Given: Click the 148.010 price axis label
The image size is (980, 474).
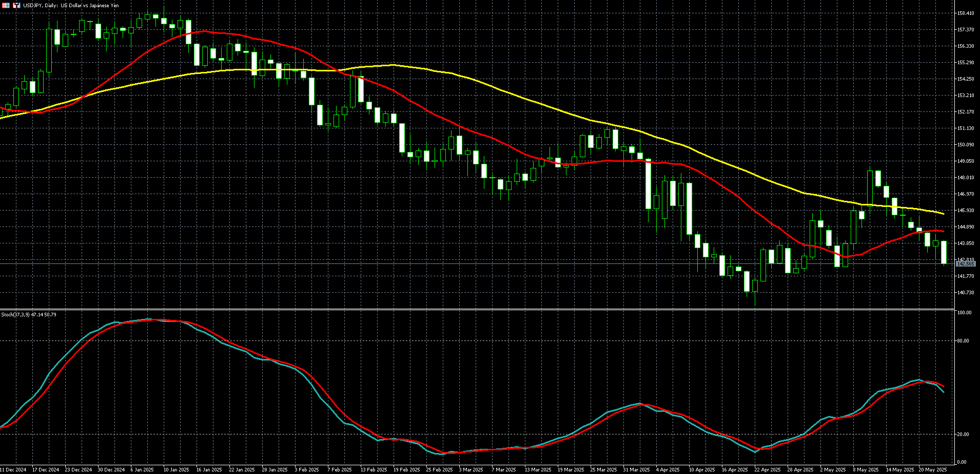Looking at the screenshot, I should coord(966,178).
